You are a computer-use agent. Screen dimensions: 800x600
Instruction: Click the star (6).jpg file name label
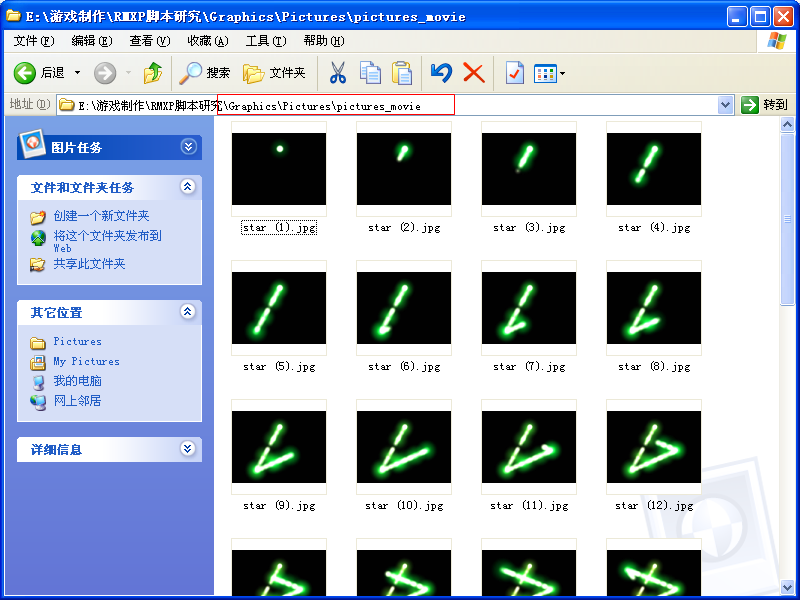click(404, 367)
